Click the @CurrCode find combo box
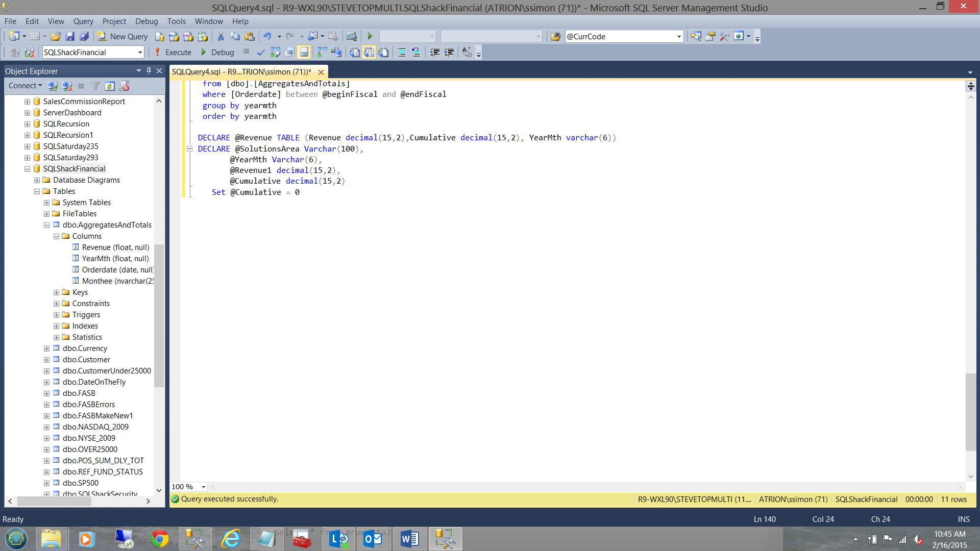 (620, 36)
